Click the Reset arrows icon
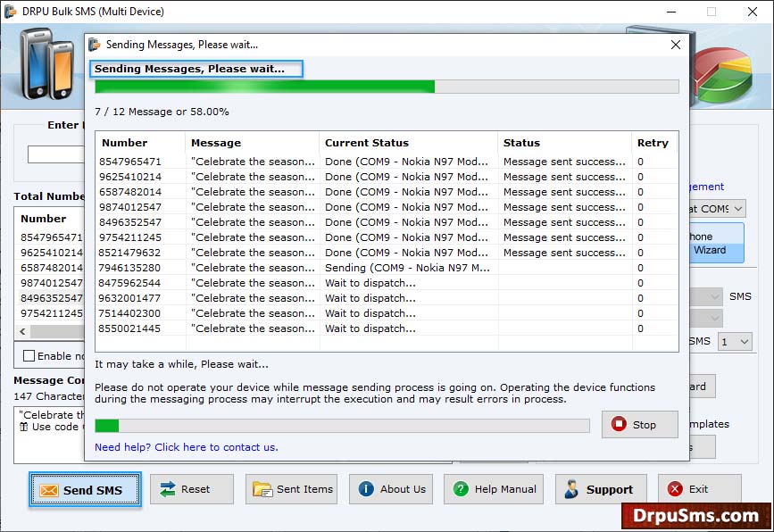Image resolution: width=774 pixels, height=532 pixels. tap(168, 489)
